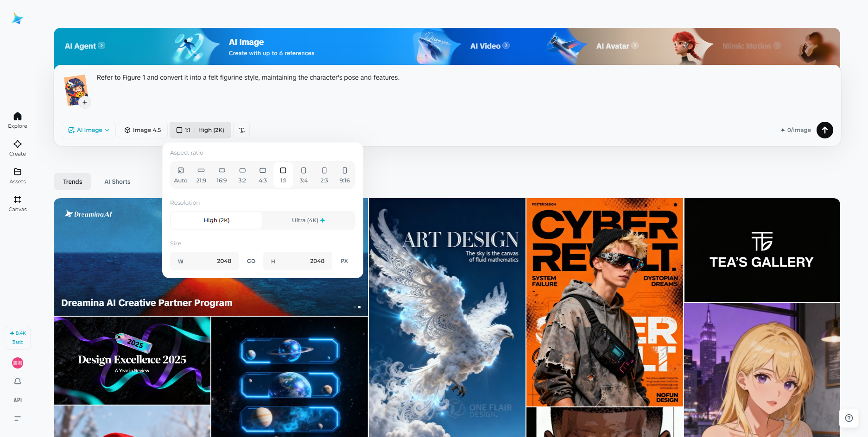Open the Create page
868x437 pixels.
[x=18, y=148]
